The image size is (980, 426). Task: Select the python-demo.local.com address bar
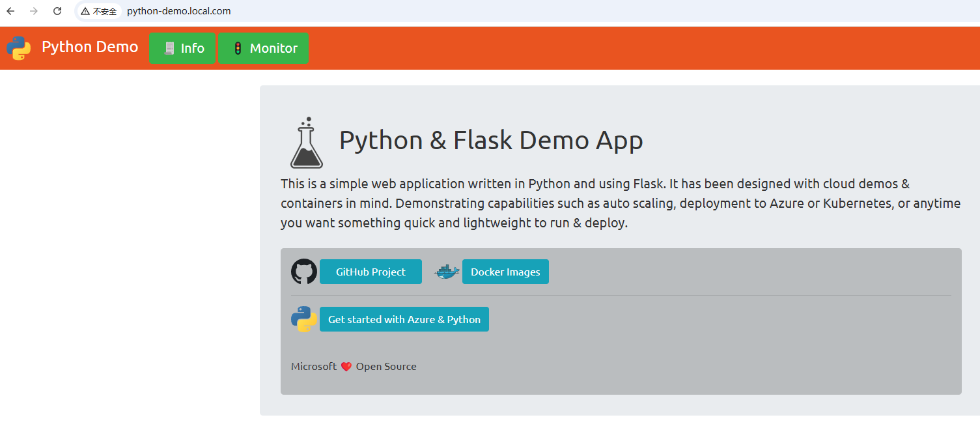pos(179,11)
